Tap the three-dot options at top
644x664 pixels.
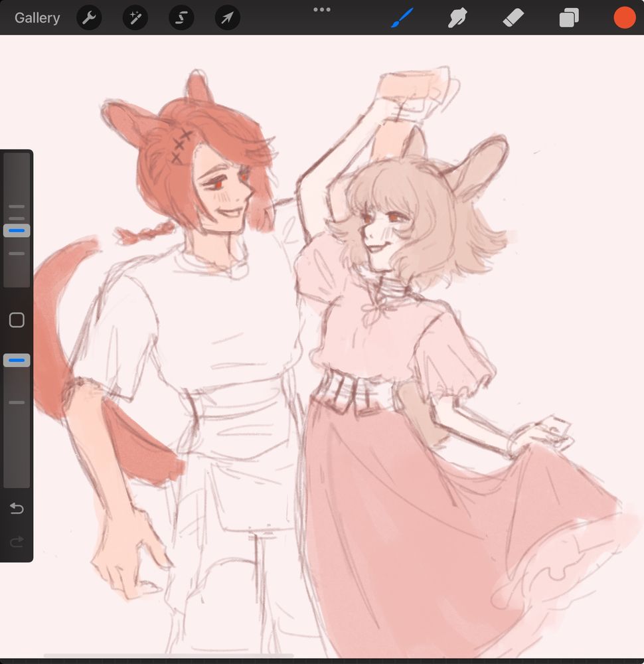point(322,9)
